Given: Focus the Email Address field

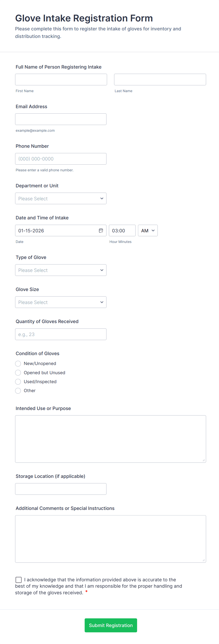Looking at the screenshot, I should click(61, 119).
